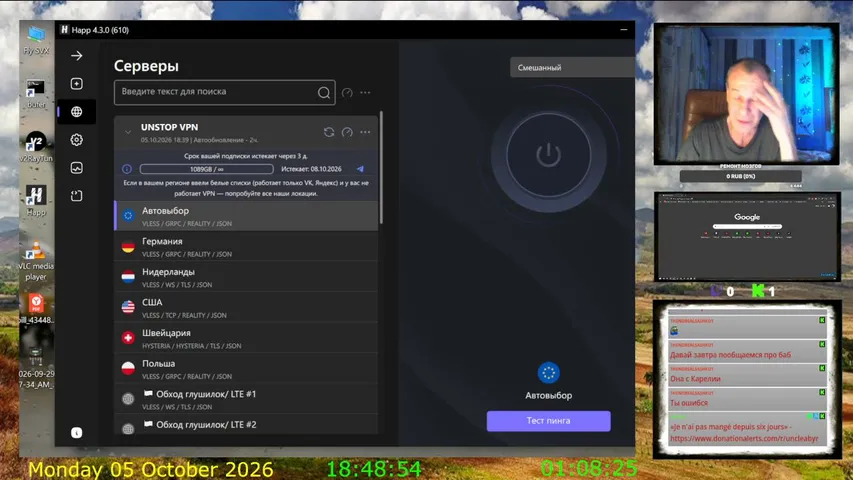Click the chat message Ты ошибся
This screenshot has width=853, height=480.
coord(689,403)
